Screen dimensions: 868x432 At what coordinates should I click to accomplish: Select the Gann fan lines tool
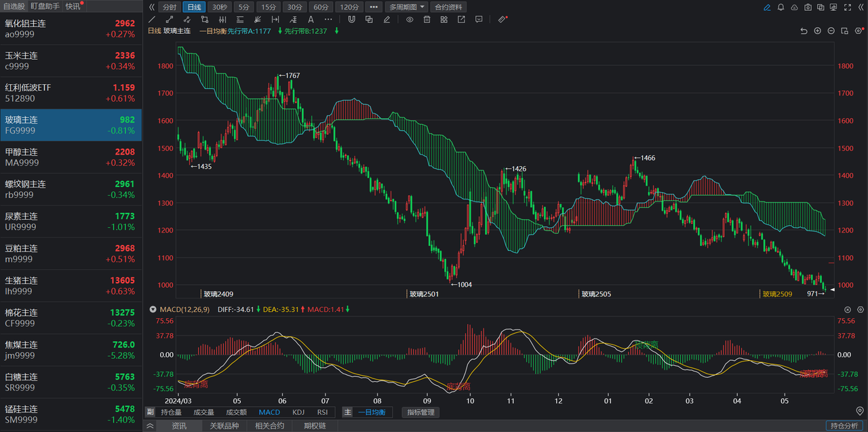click(258, 20)
